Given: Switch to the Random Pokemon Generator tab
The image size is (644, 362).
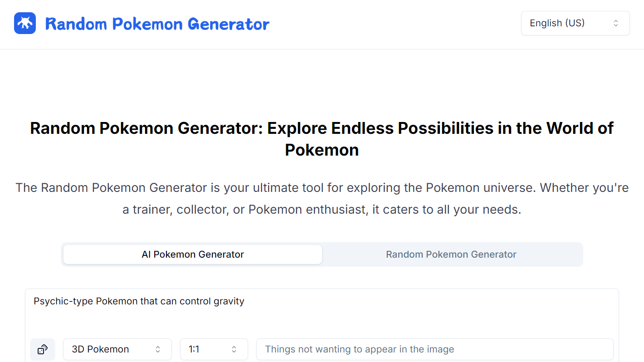Looking at the screenshot, I should (451, 254).
